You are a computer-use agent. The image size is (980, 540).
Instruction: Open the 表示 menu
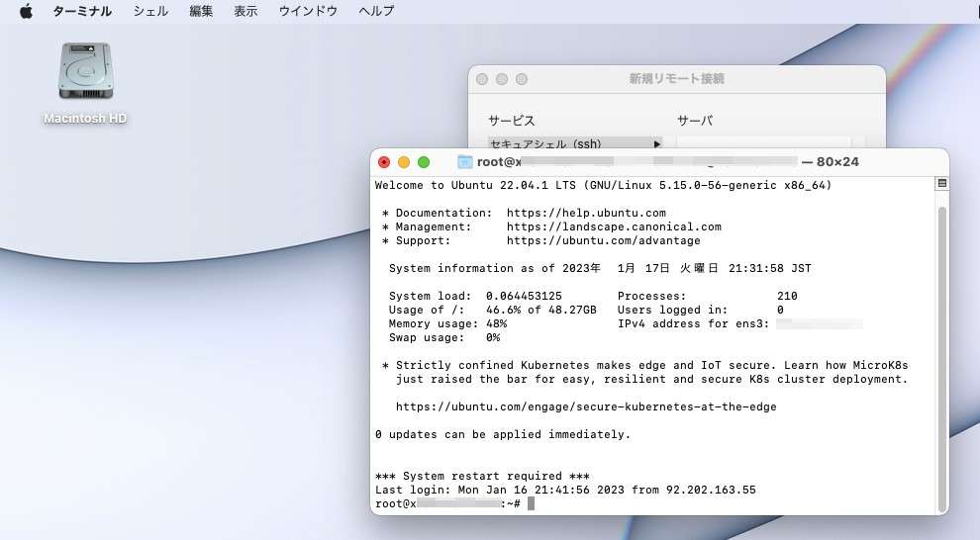[245, 11]
